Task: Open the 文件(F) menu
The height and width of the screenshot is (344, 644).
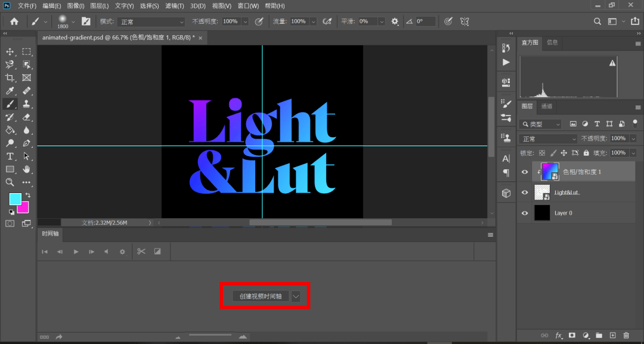Action: click(x=27, y=6)
